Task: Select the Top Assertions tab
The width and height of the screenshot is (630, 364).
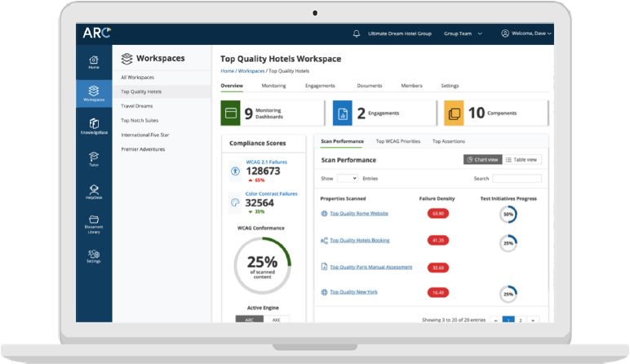Action: pyautogui.click(x=448, y=141)
